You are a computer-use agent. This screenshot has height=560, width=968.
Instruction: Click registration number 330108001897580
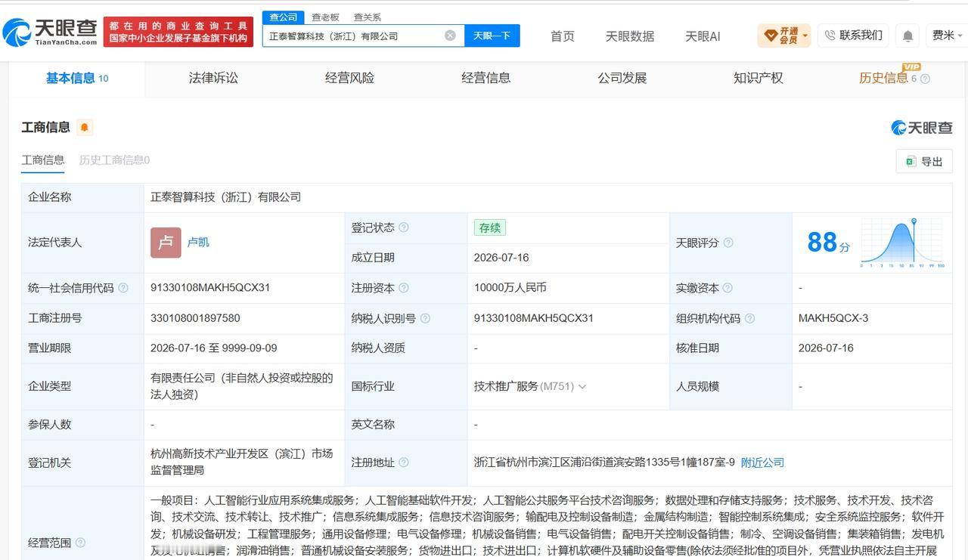pyautogui.click(x=195, y=318)
